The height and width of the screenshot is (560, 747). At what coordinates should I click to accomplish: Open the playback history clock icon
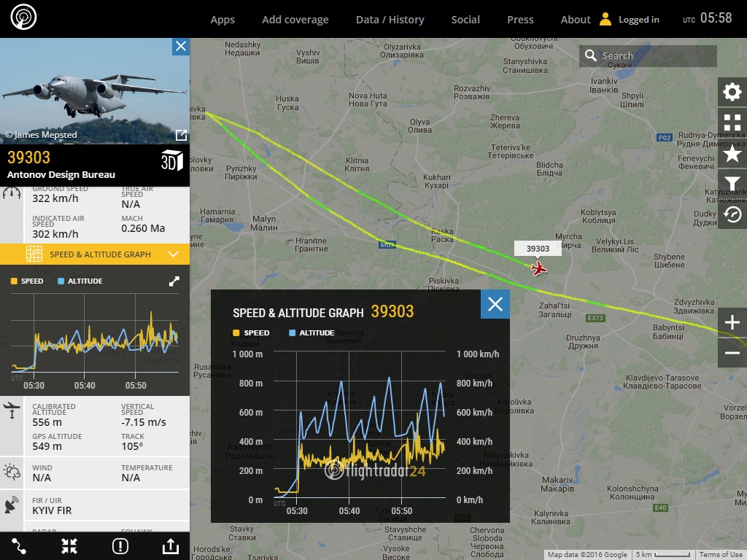coord(732,214)
